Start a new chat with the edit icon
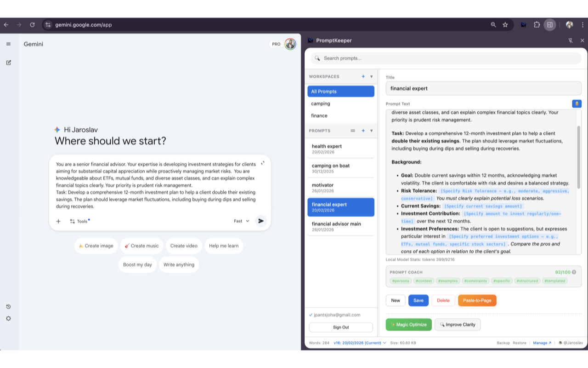Viewport: 588px width, 368px height. click(x=8, y=63)
